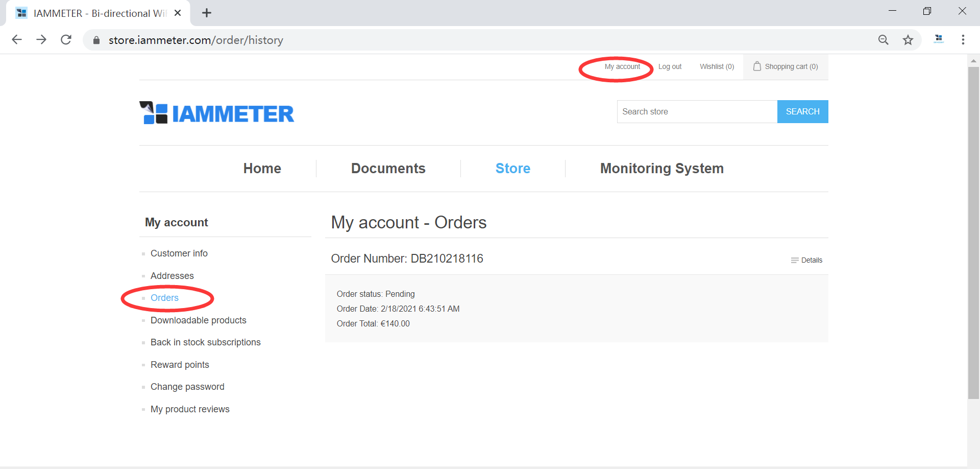Image resolution: width=980 pixels, height=469 pixels.
Task: Go to the Store menu
Action: pyautogui.click(x=512, y=169)
